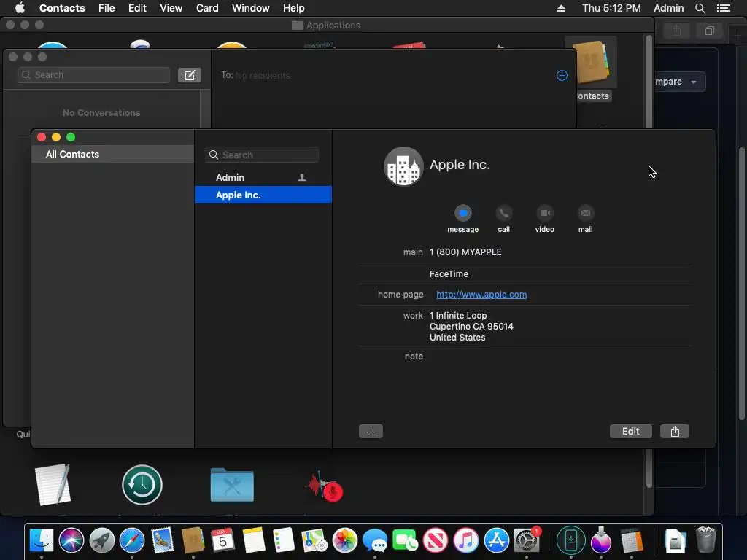747x560 pixels.
Task: Open Launchpad from the Dock
Action: 102,540
